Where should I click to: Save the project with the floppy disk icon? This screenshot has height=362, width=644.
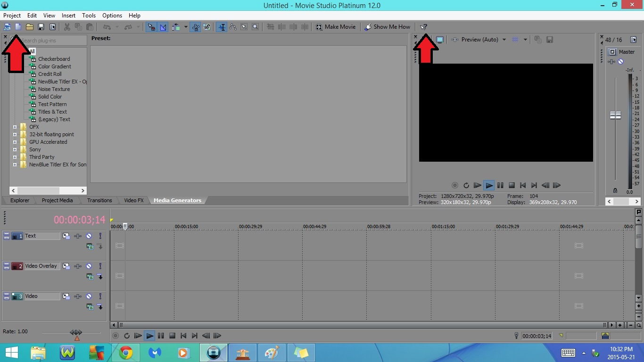[41, 27]
